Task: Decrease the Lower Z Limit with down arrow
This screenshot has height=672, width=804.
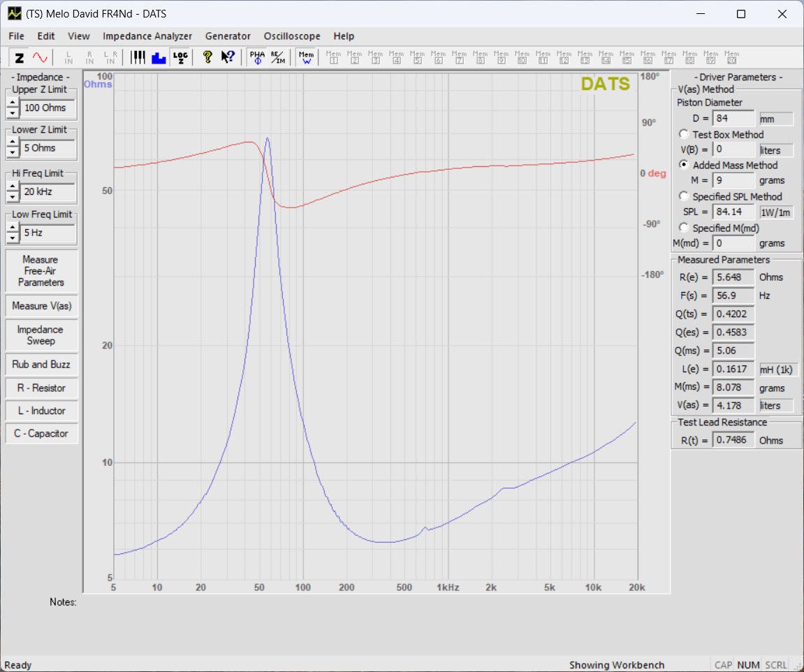Action: tap(13, 152)
